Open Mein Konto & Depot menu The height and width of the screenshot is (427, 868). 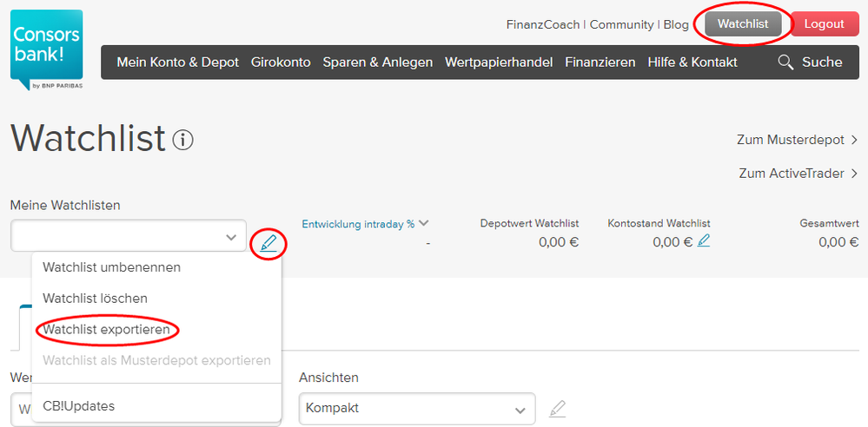tap(178, 62)
